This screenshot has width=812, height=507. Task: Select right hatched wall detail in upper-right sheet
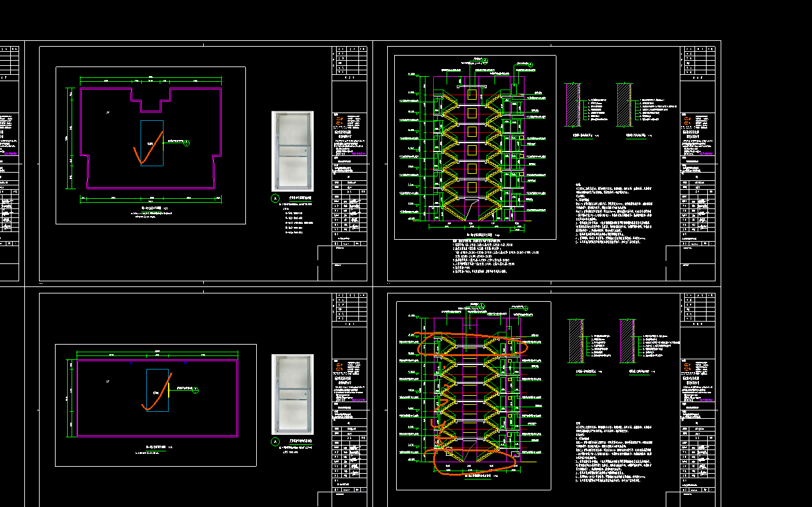(625, 104)
